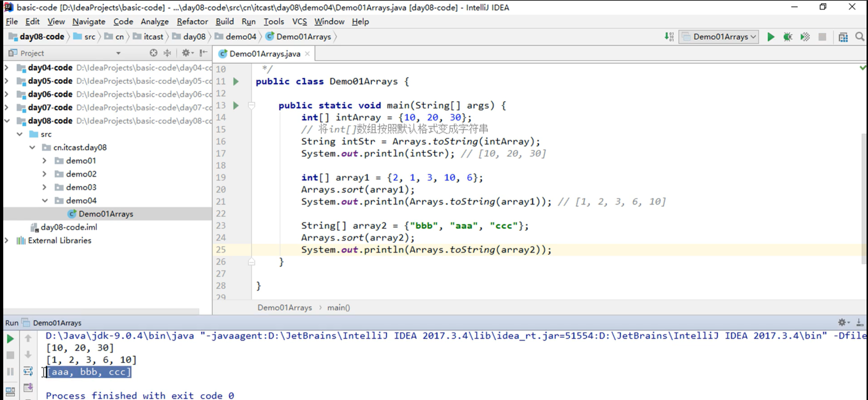Rerun Demo01Arrays in the Run panel
This screenshot has height=400, width=868.
[10, 338]
